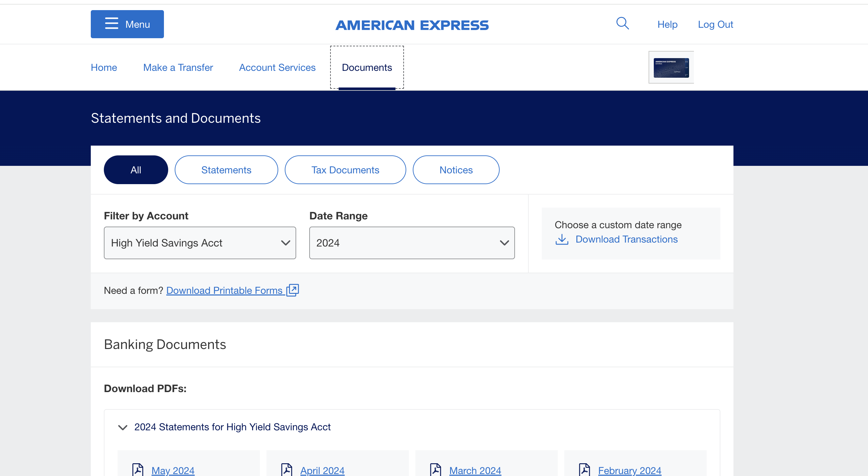Collapse the 2024 Statements section chevron

click(123, 427)
